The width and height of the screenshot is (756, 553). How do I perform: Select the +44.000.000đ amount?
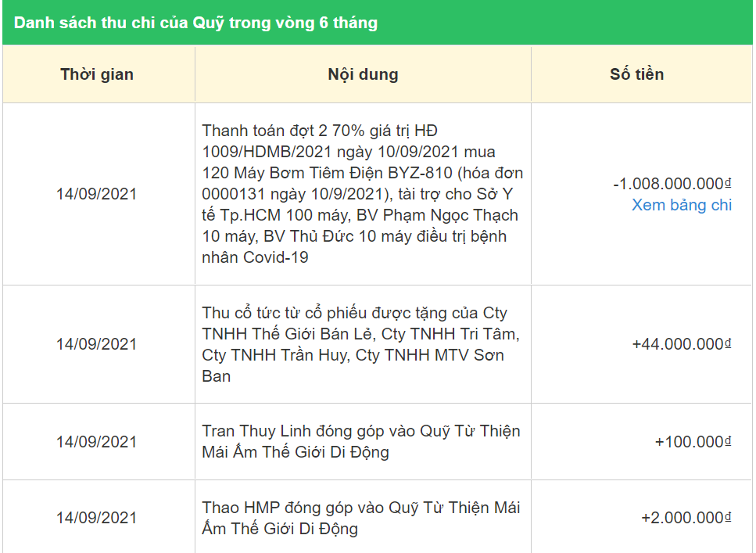tap(681, 344)
